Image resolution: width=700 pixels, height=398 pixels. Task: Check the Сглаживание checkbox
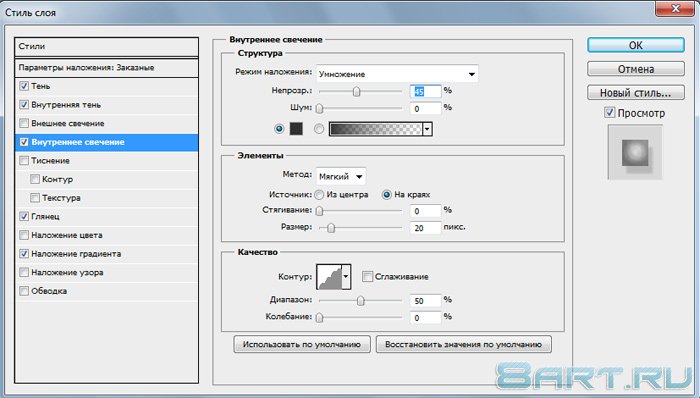tap(367, 277)
